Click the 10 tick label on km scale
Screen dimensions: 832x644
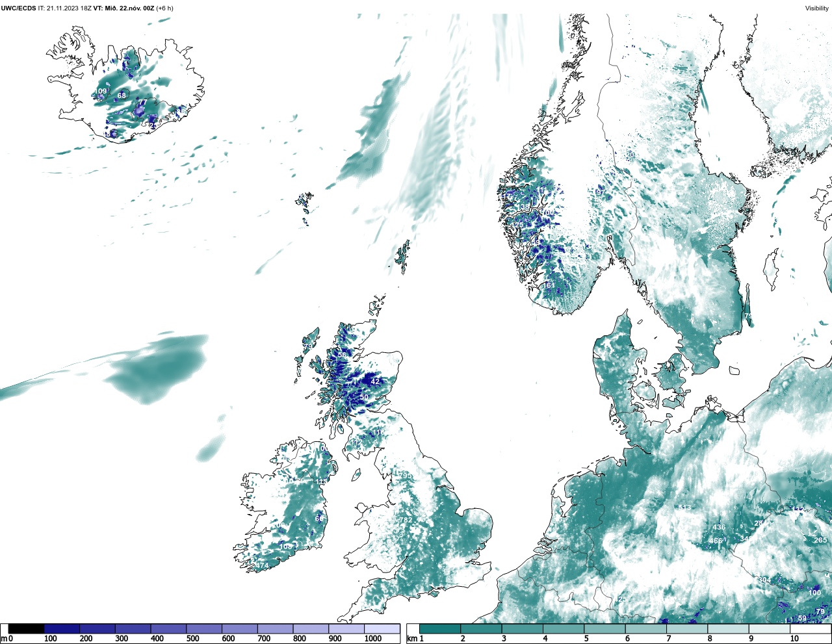[x=794, y=639]
